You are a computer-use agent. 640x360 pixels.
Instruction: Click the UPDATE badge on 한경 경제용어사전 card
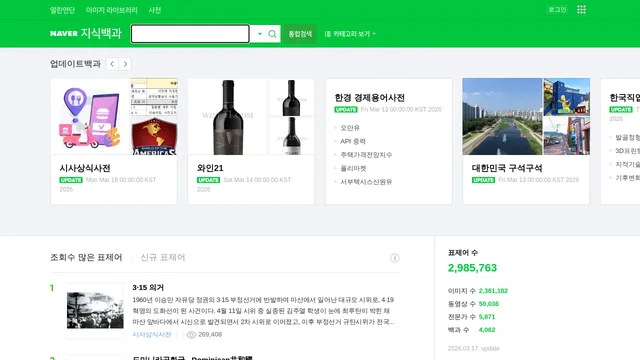346,109
